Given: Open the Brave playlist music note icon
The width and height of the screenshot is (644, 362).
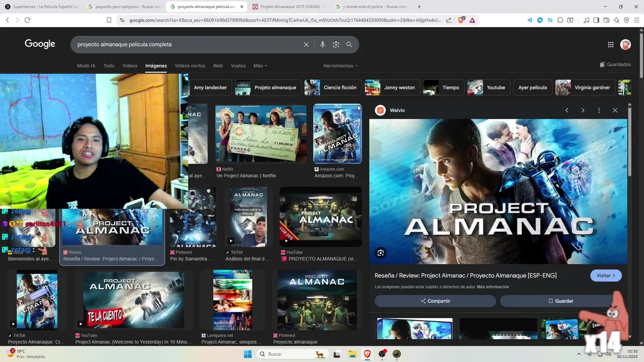Looking at the screenshot, I should pos(586,20).
